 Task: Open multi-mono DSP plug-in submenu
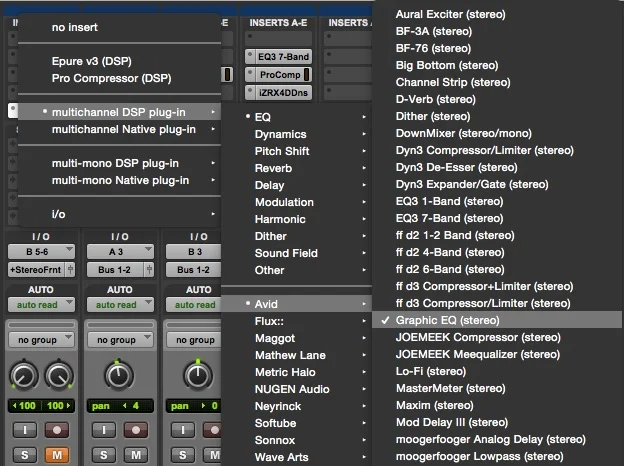coord(119,163)
